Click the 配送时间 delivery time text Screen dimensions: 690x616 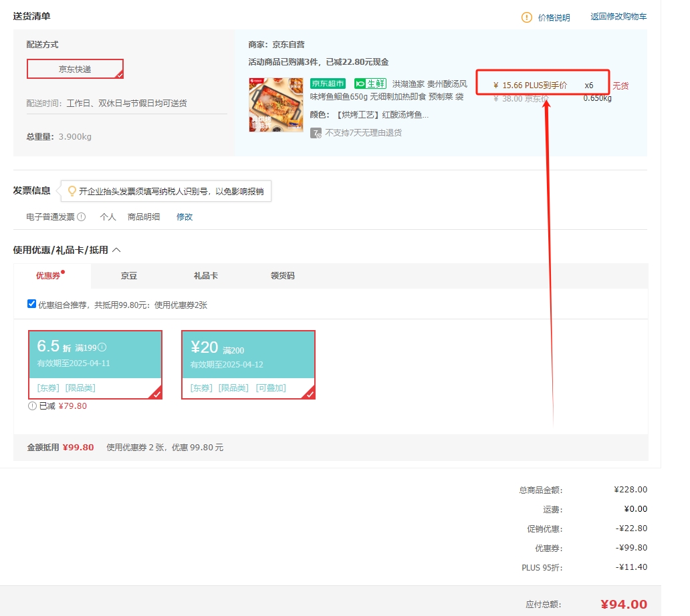click(106, 104)
